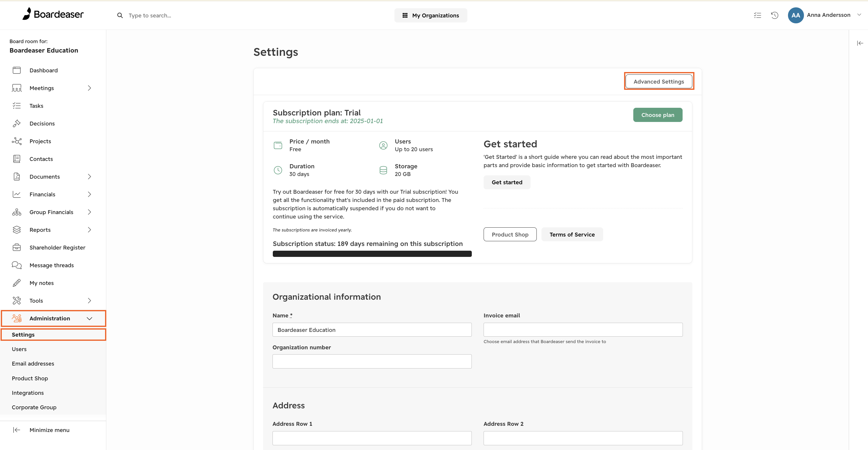Click the grid icon in My Organizations
This screenshot has width=868, height=450.
coord(405,16)
